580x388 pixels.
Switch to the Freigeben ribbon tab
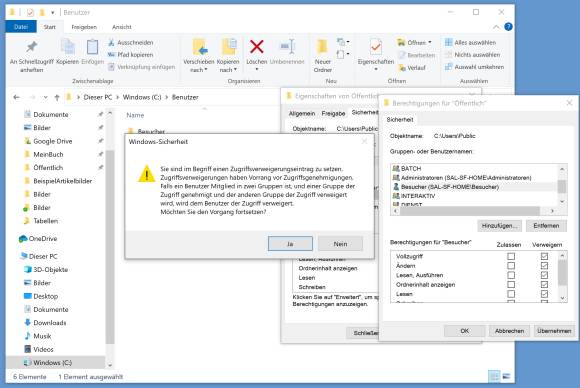[84, 27]
